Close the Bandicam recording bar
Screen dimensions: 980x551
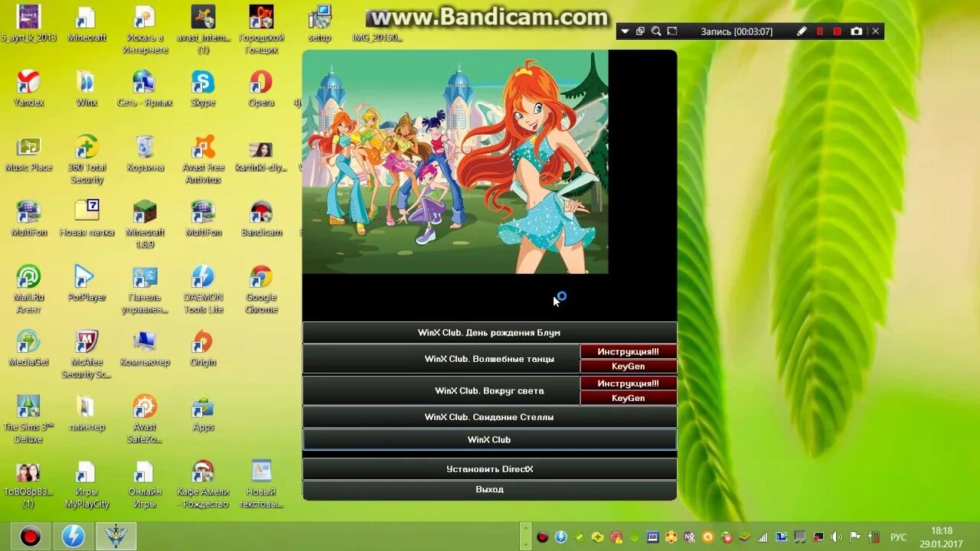(x=876, y=31)
